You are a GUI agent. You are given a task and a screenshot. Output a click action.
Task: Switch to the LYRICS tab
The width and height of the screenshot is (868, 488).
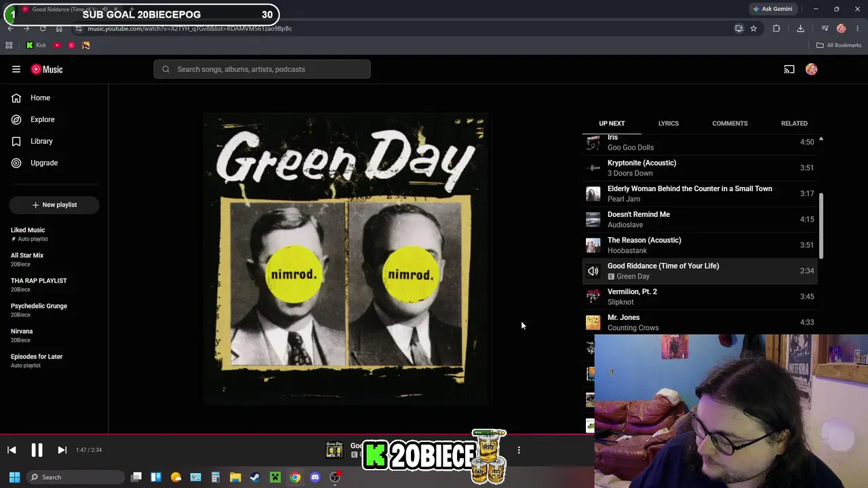click(668, 123)
